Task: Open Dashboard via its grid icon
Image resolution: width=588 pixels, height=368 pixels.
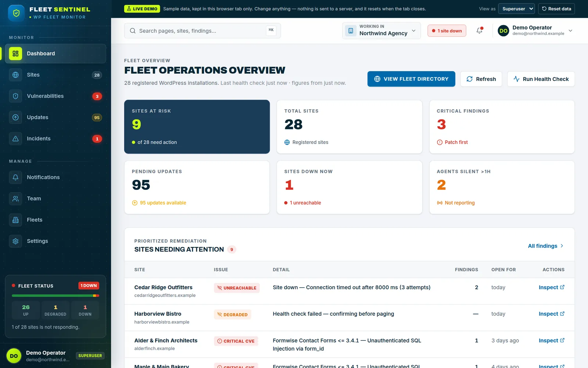Action: click(x=15, y=53)
